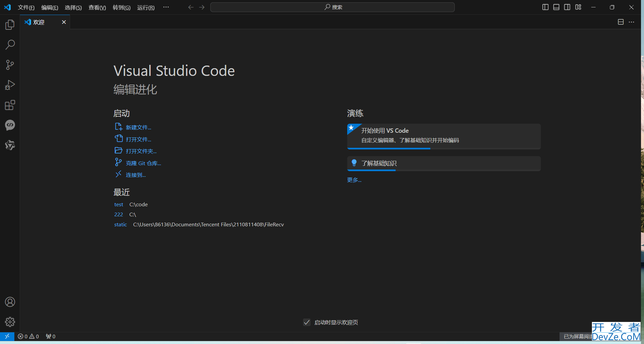This screenshot has width=644, height=344.
Task: Toggle 启动时显示欢迎页 checkbox
Action: coord(306,322)
